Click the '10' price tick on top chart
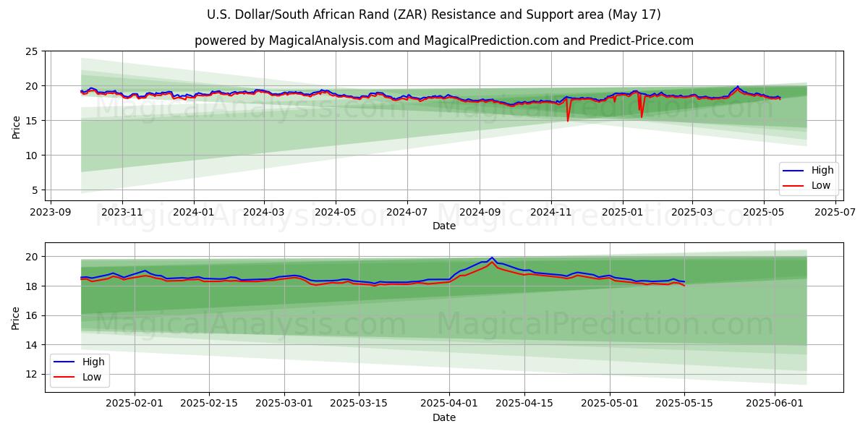The image size is (868, 434). click(x=32, y=156)
